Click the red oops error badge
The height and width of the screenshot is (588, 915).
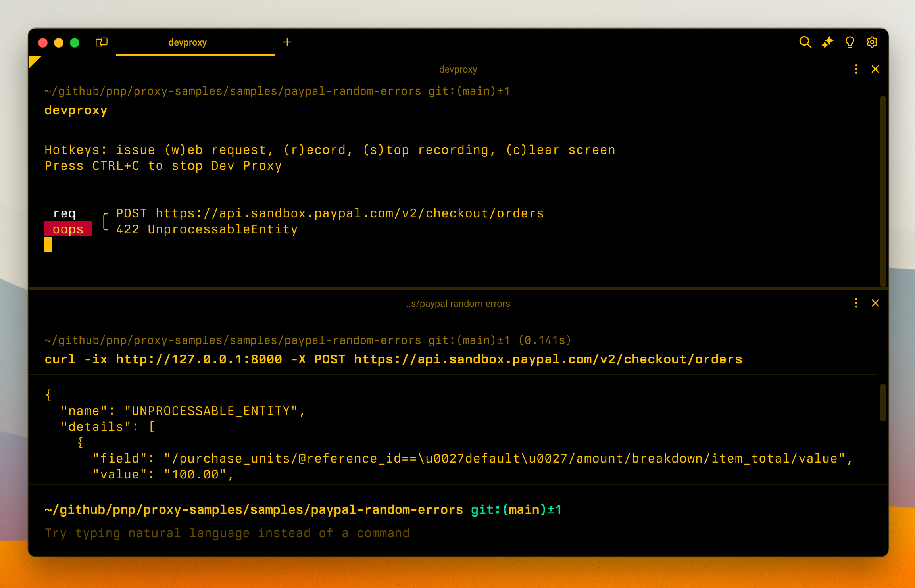(x=68, y=229)
